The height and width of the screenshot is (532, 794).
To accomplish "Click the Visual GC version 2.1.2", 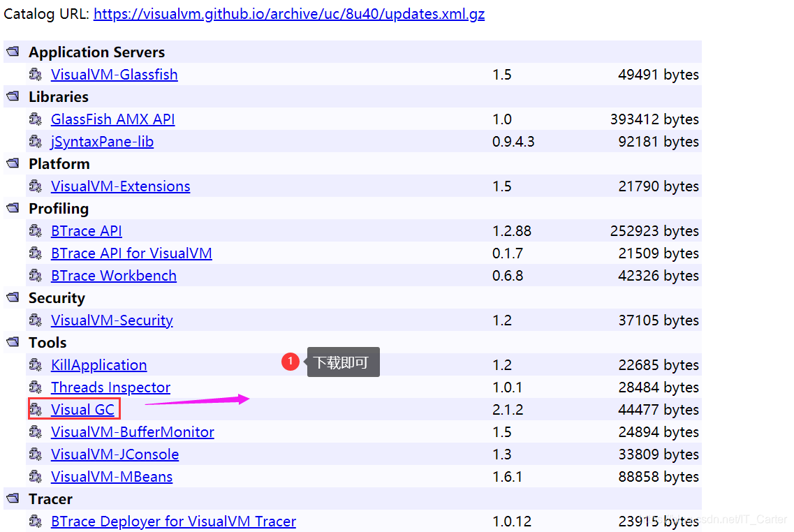I will click(x=508, y=410).
